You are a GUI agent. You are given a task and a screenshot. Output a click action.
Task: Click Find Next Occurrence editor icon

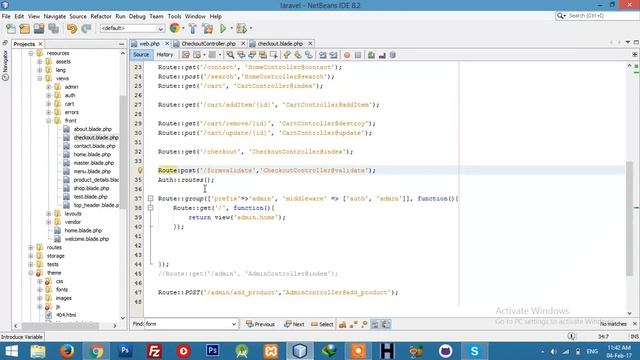[252, 55]
